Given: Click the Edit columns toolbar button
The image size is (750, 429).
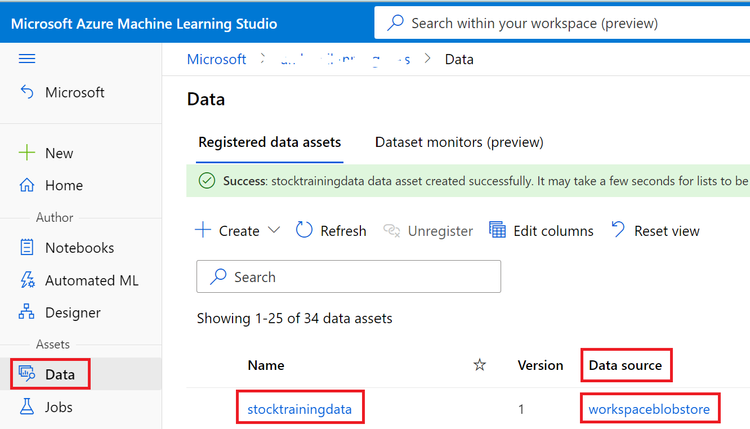Looking at the screenshot, I should click(541, 231).
